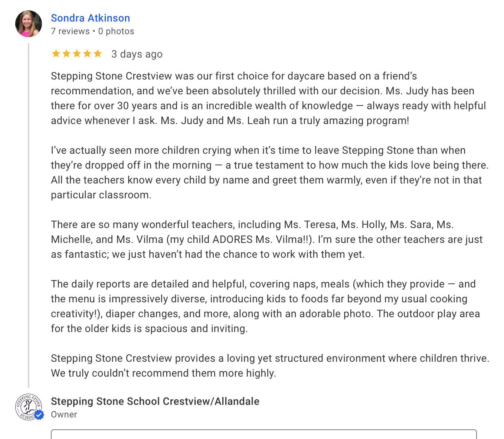Click the Stepping Stone School Crestview/Allandale owner name

(x=155, y=401)
